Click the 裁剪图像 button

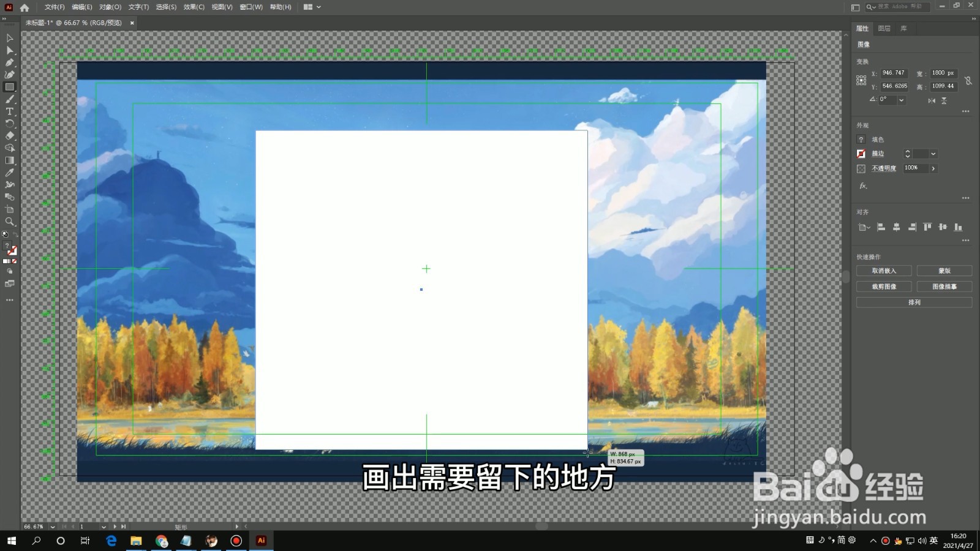click(884, 287)
